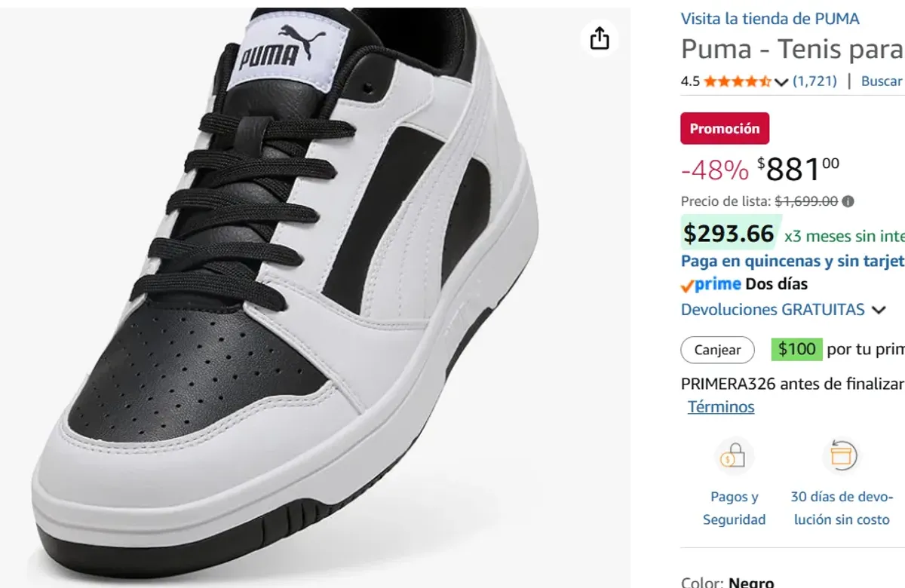
Task: Click the 4.5 star rating stars
Action: tap(735, 81)
